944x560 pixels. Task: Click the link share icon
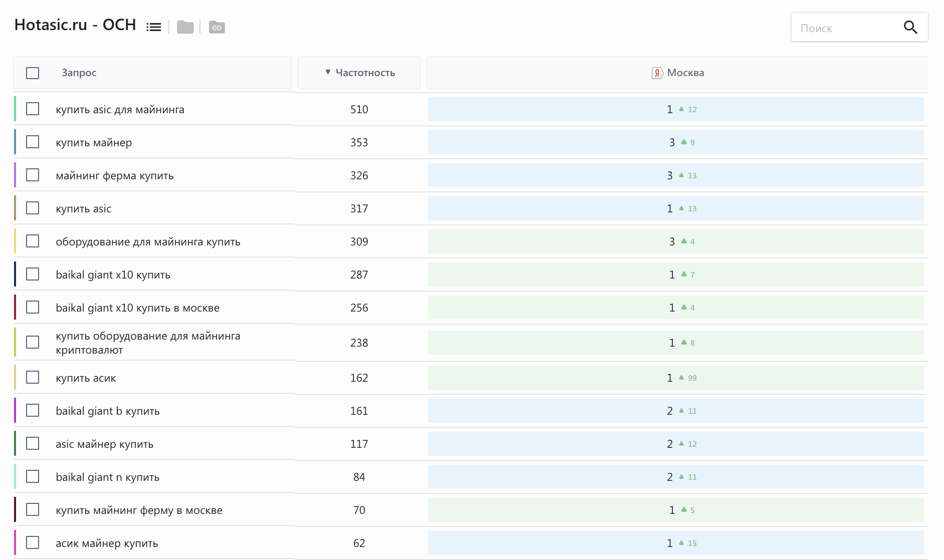[216, 27]
